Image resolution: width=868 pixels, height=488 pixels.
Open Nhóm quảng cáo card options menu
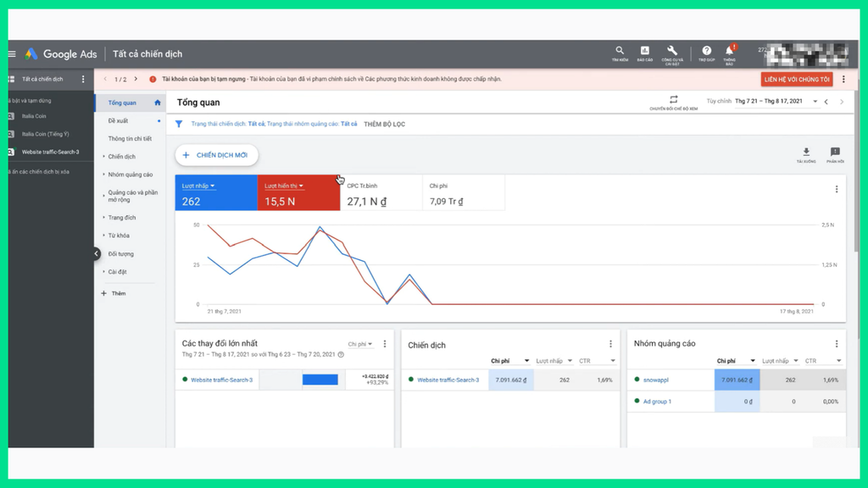click(837, 344)
